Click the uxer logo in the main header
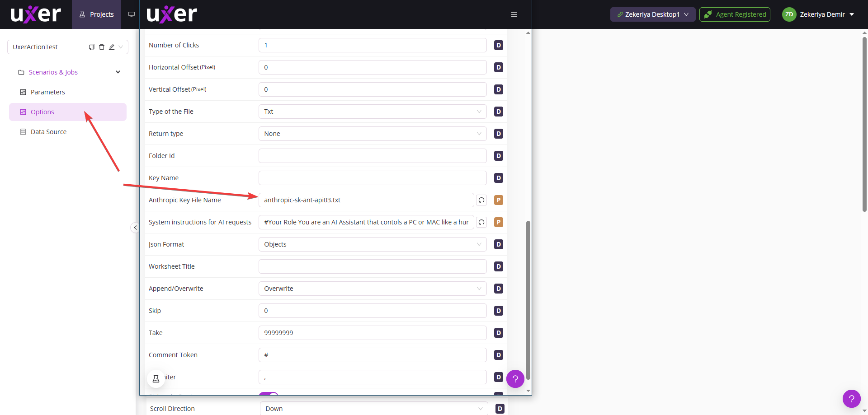 pyautogui.click(x=36, y=14)
